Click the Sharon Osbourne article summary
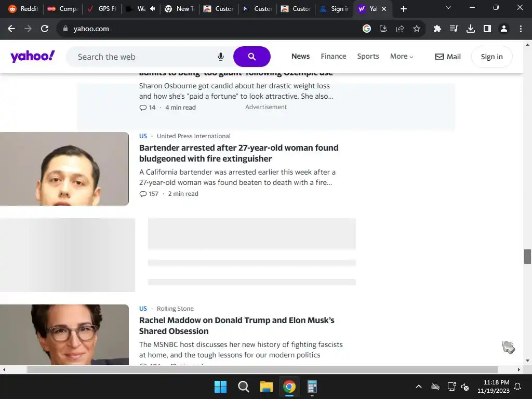Viewport: 532px width, 399px height. tap(236, 91)
